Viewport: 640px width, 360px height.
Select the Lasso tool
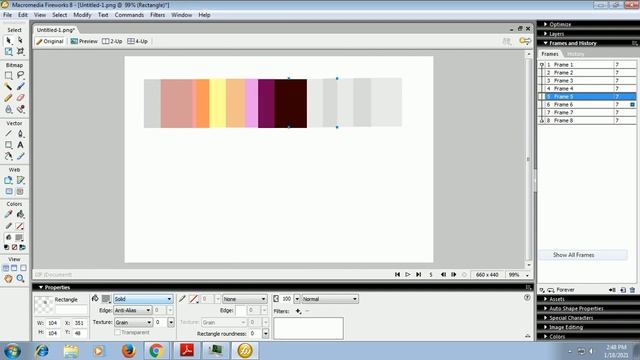pos(20,76)
